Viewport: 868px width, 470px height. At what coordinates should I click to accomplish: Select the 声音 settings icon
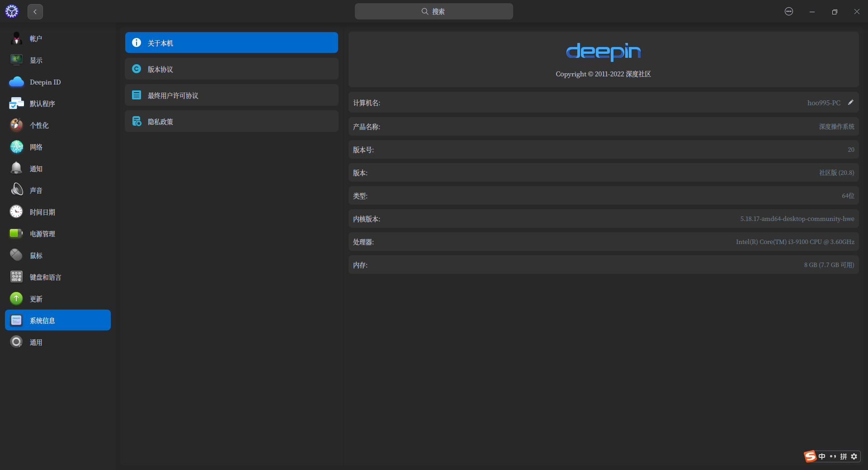tap(37, 190)
